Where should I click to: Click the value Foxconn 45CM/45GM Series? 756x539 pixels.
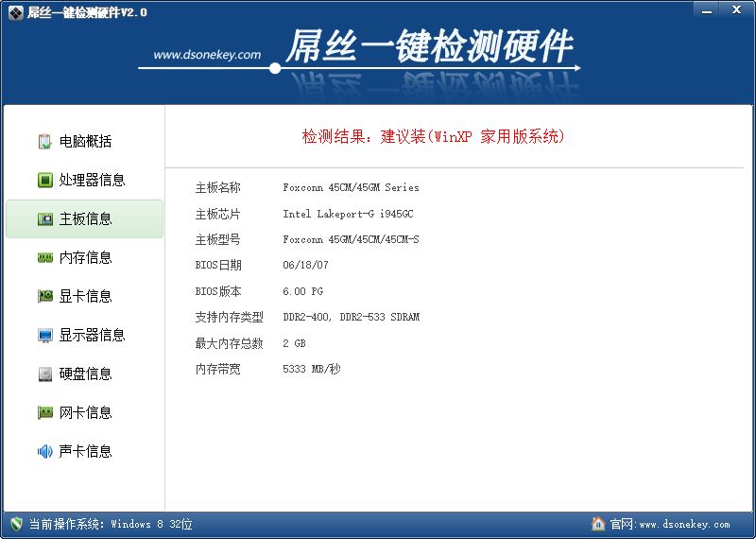coord(351,188)
